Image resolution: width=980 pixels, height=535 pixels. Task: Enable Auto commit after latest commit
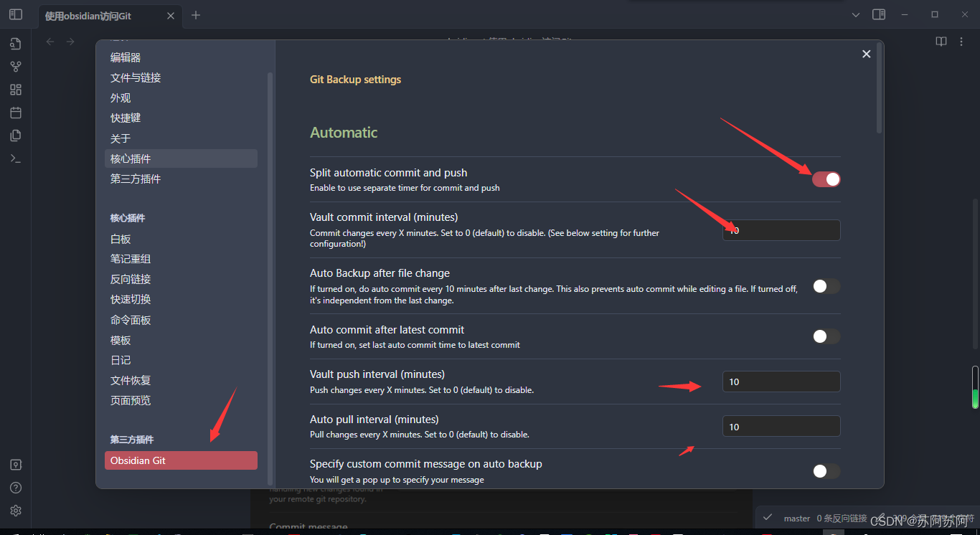coord(826,336)
